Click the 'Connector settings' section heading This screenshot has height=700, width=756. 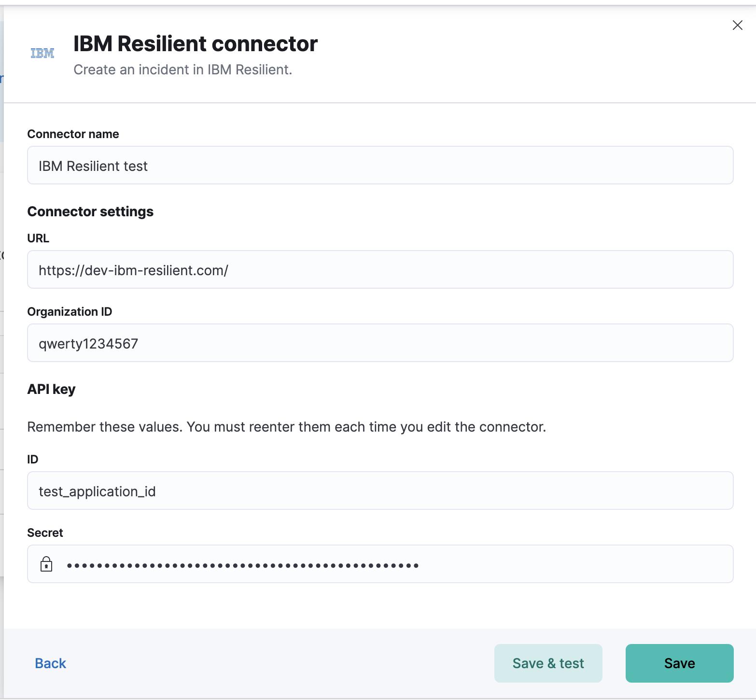tap(90, 211)
